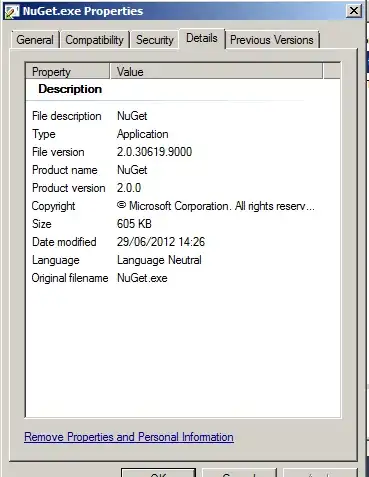Screen dimensions: 369x477
Task: Click the Property column header
Action: 68,71
